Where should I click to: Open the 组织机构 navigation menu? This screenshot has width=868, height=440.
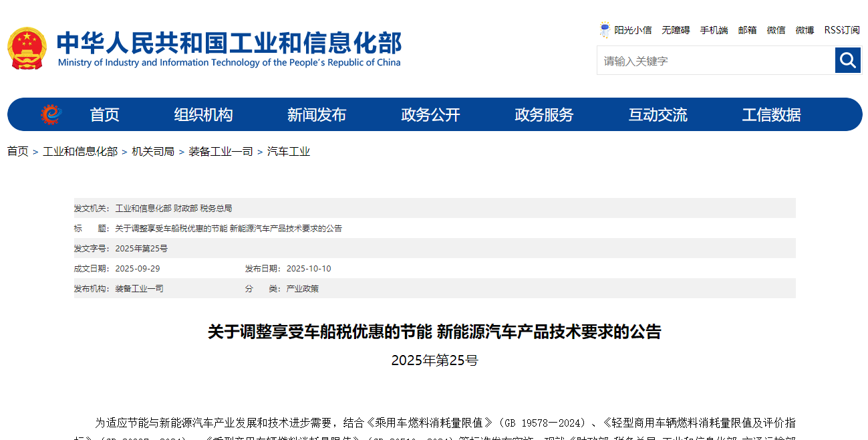pos(203,115)
